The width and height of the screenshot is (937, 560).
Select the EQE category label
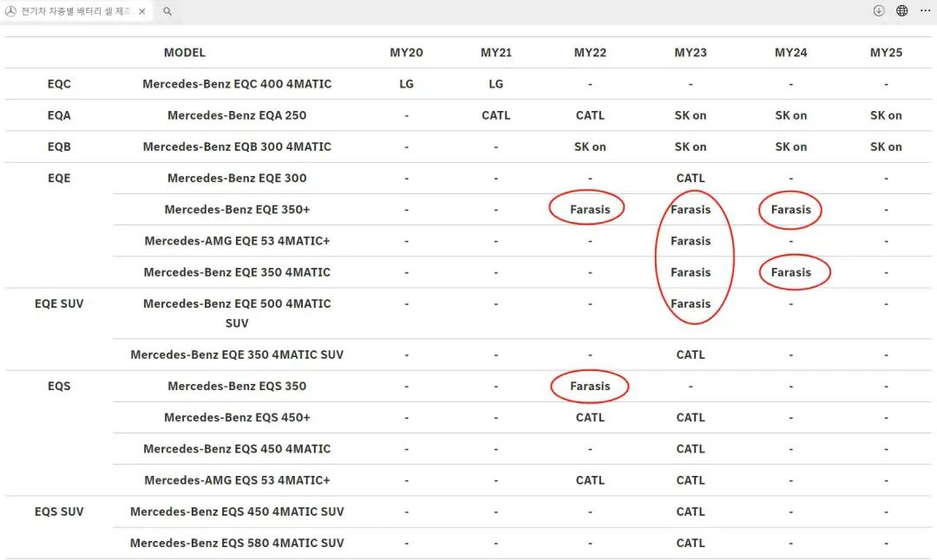pos(59,178)
